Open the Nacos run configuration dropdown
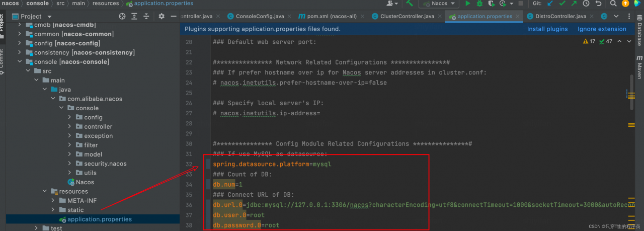644x231 pixels. (439, 3)
